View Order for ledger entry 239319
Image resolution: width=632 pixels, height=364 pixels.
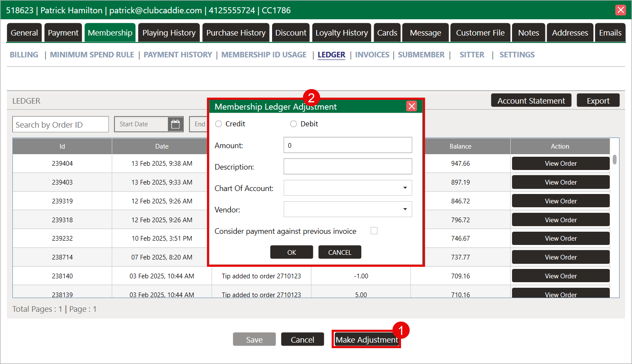click(x=560, y=201)
